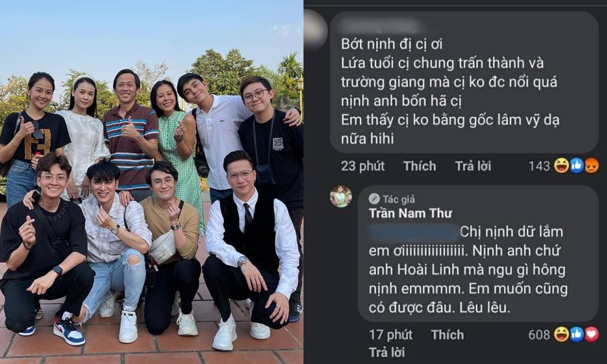Click the angry reaction emoji on the first comment
Screen dimensions: 607x364
point(591,166)
